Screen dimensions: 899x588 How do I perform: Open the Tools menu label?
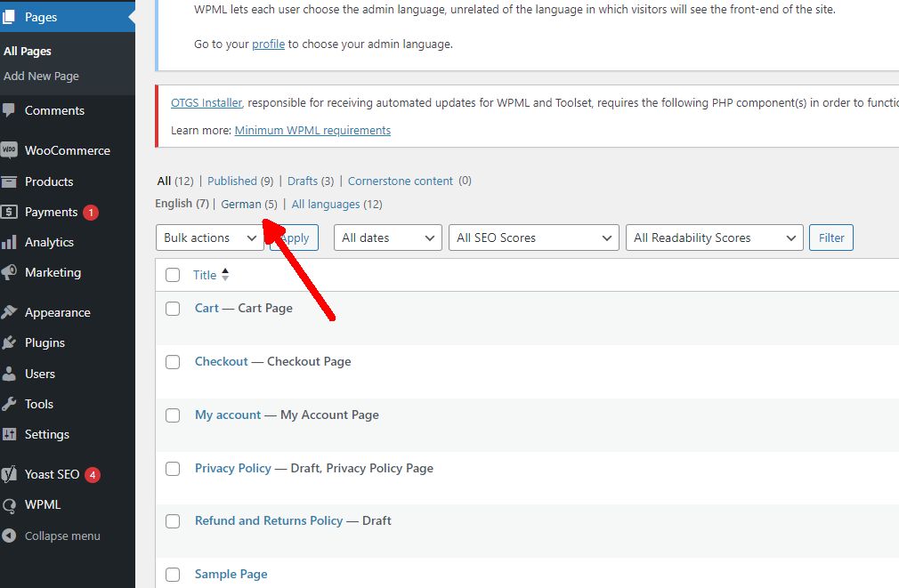click(39, 404)
